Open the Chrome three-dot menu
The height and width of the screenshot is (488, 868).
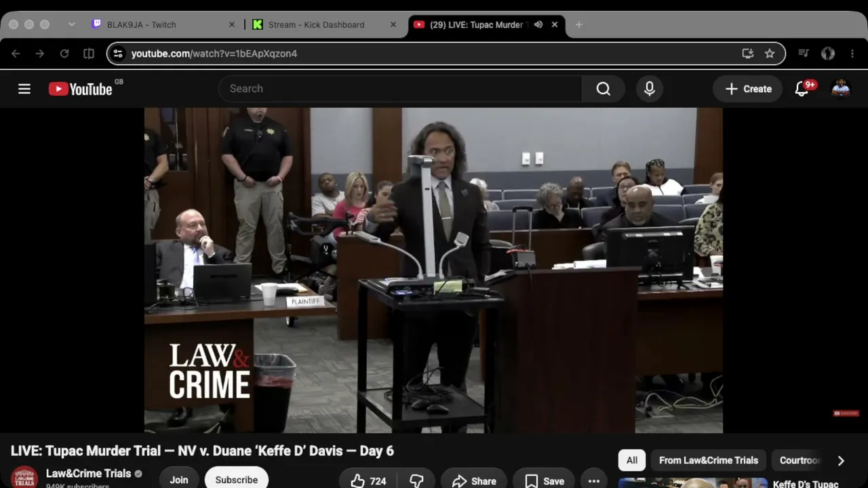point(852,54)
